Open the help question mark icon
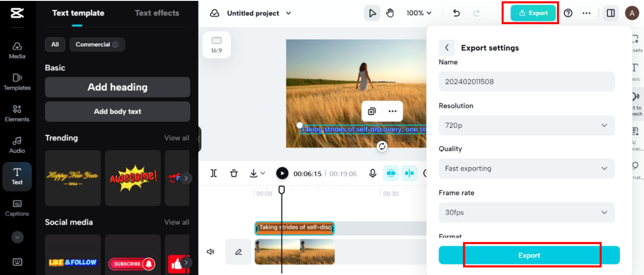Viewport: 644px width, 275px height. point(568,13)
